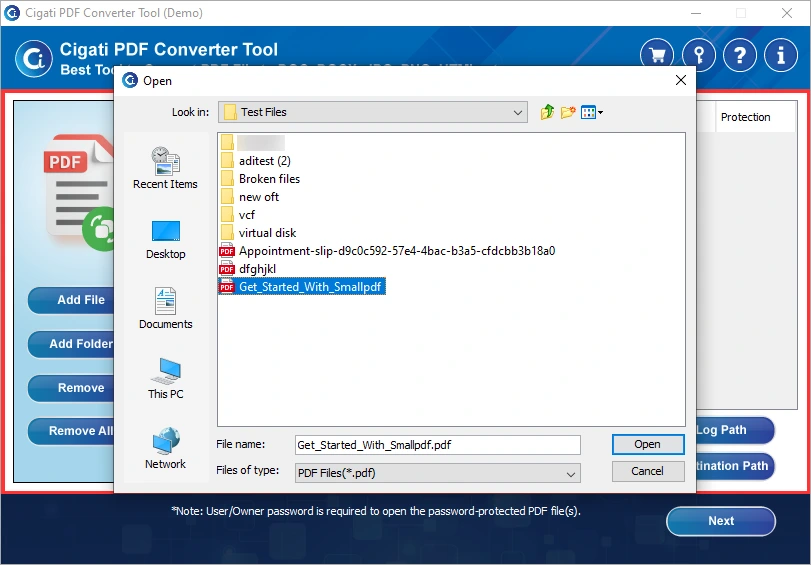Screen dimensions: 811x565
Task: Jump to Recent Items location
Action: click(x=166, y=168)
